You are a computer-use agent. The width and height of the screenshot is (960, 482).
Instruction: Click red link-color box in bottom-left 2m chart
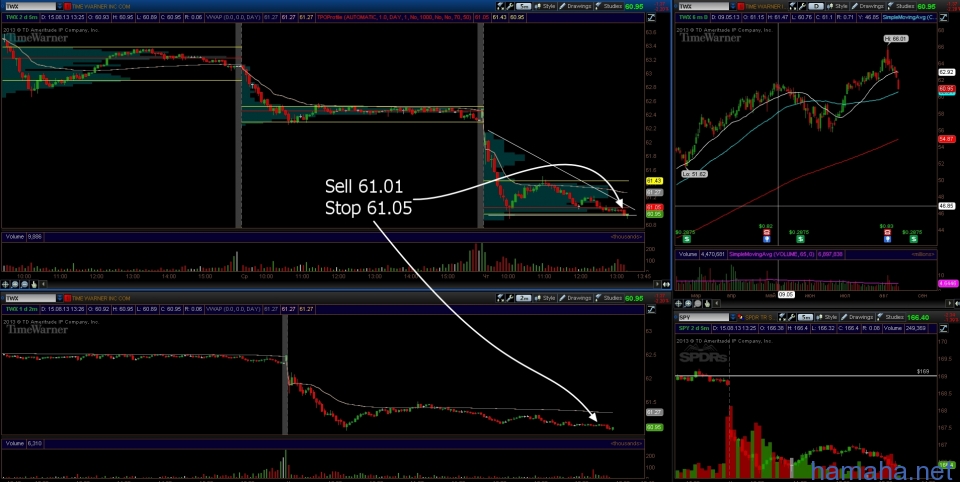68,298
